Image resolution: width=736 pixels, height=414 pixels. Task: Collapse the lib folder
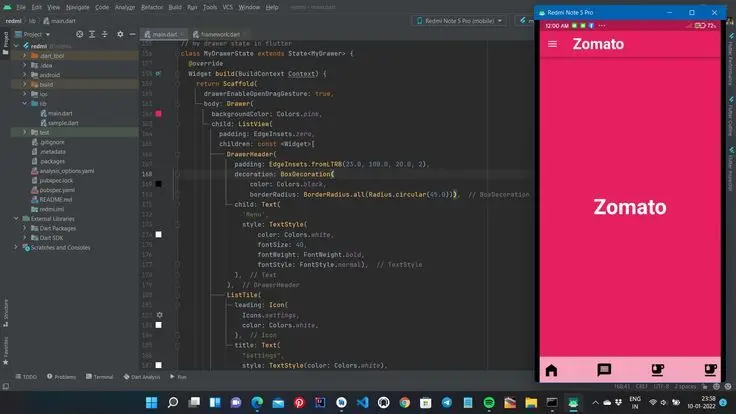pyautogui.click(x=24, y=103)
